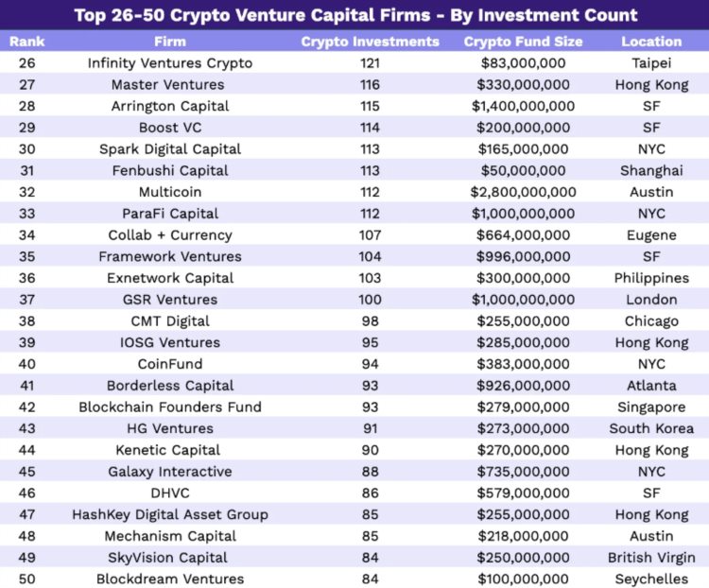
Task: Select the Infinity Ventures Crypto firm name
Action: (170, 63)
